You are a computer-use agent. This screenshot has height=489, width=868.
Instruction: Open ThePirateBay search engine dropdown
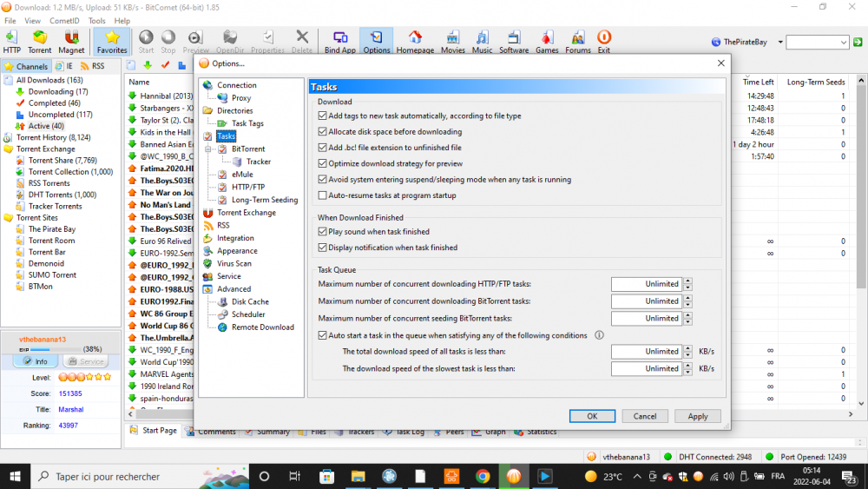click(780, 42)
